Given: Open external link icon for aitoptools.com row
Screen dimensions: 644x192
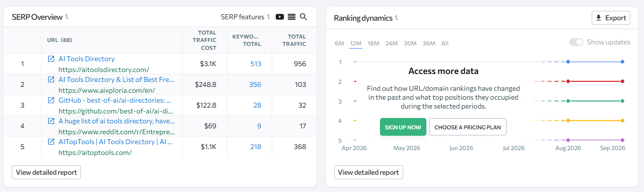Looking at the screenshot, I should [51, 142].
